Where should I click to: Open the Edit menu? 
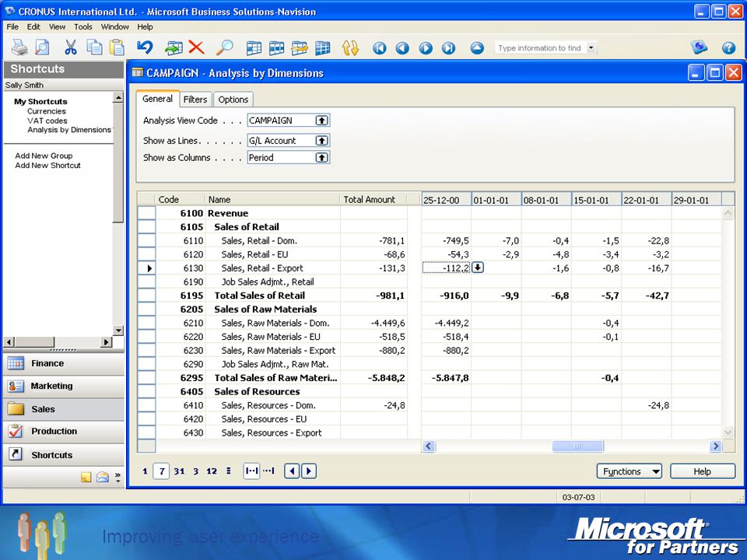pos(33,26)
